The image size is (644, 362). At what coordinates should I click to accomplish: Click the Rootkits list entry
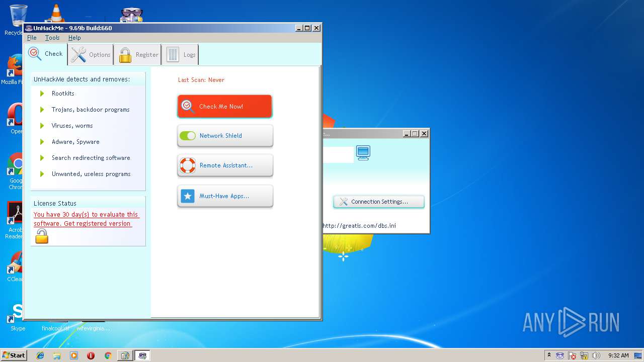63,94
